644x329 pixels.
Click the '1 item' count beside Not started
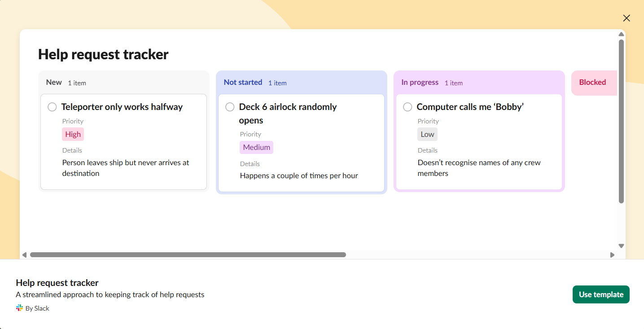coord(277,83)
